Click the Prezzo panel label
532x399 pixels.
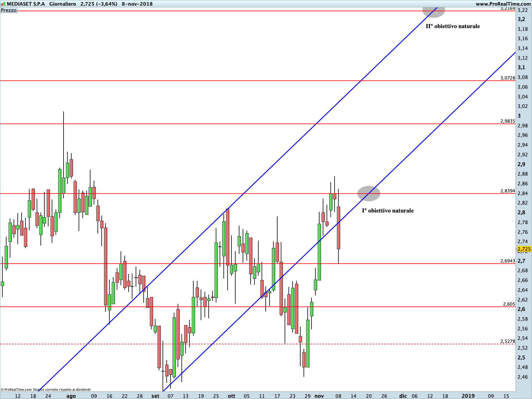pyautogui.click(x=9, y=10)
